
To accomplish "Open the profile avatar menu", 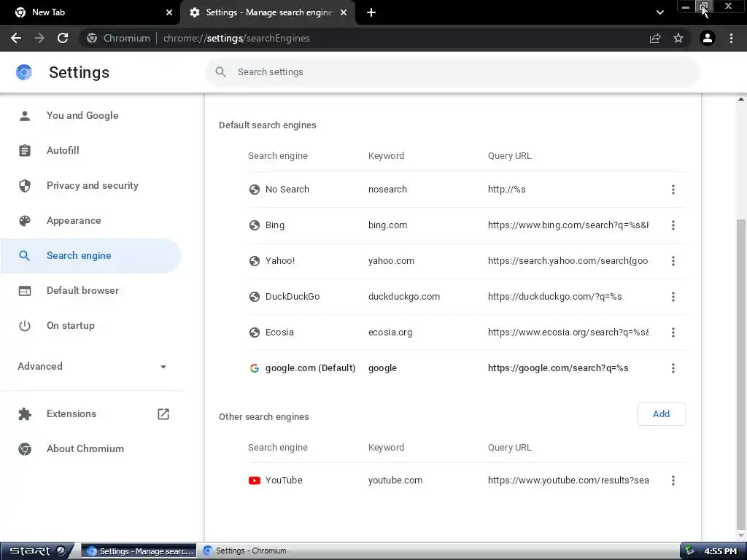I will click(x=708, y=38).
